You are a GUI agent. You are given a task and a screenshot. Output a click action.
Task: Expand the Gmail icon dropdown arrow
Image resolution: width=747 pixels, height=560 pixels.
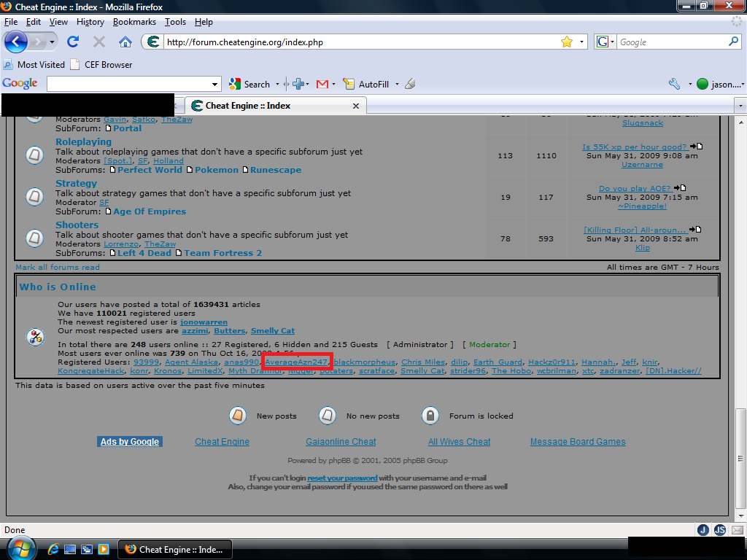coord(333,85)
